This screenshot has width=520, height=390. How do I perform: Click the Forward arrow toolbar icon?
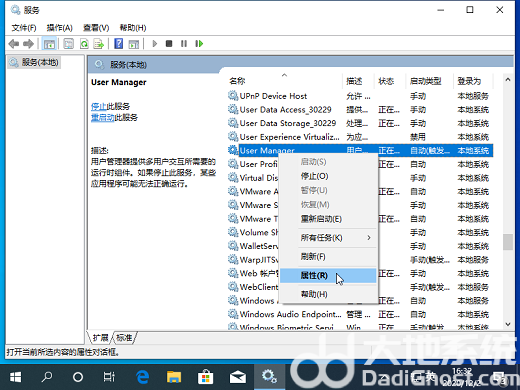click(28, 44)
